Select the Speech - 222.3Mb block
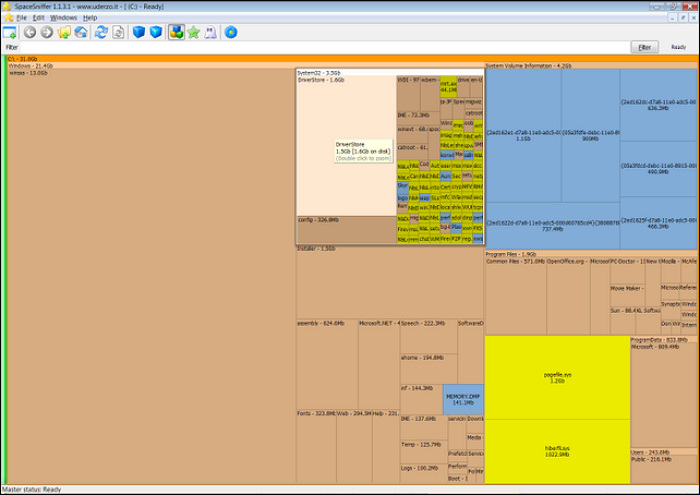The image size is (700, 495). (429, 337)
